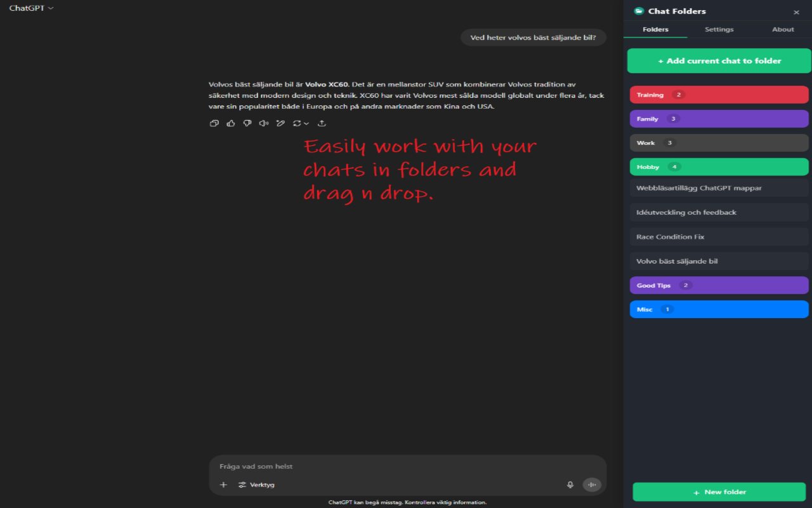The image size is (812, 508).
Task: Open ChatGPT model selector dropdown
Action: pos(31,8)
